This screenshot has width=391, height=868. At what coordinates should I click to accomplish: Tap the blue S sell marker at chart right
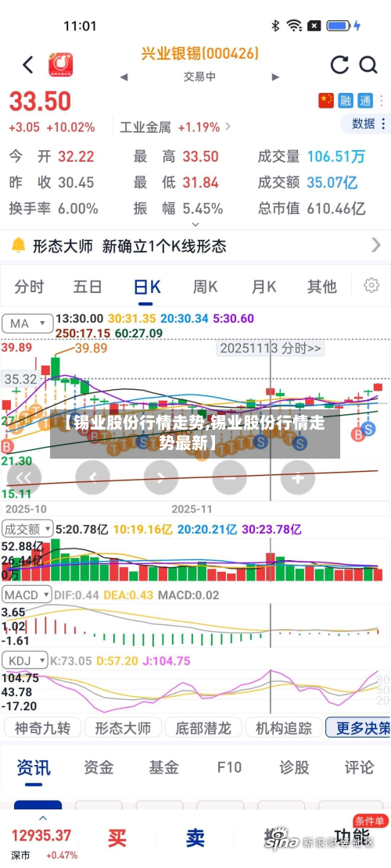(369, 428)
